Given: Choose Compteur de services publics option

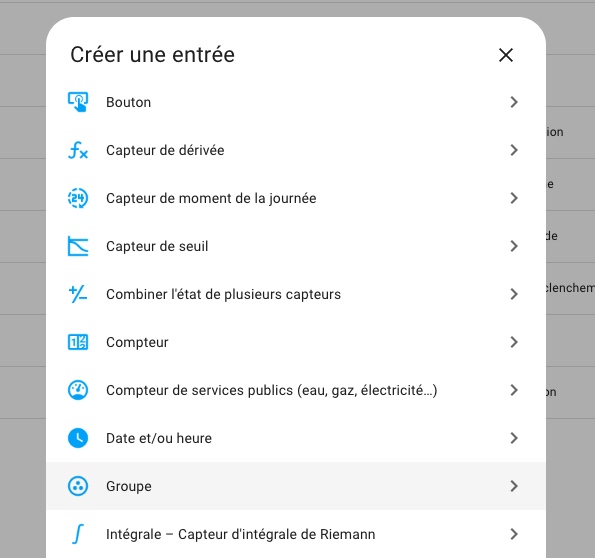Looking at the screenshot, I should click(x=296, y=390).
